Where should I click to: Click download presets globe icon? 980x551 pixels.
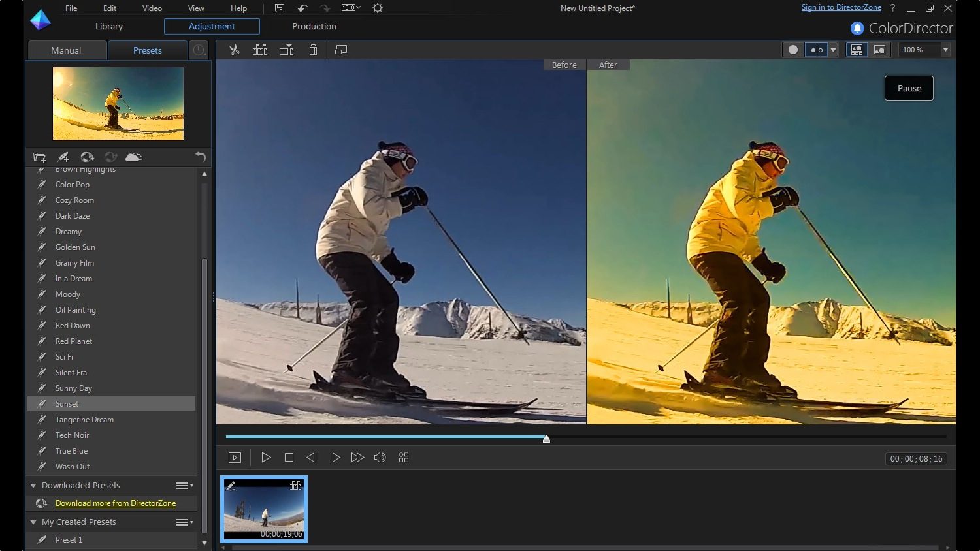pos(87,157)
